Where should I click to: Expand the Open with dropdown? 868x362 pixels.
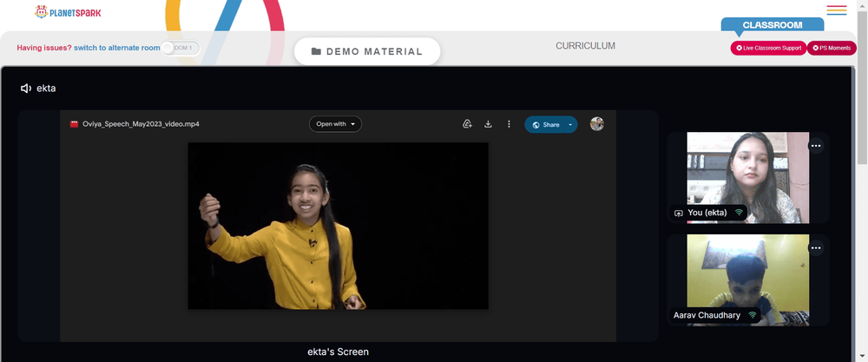coord(335,124)
